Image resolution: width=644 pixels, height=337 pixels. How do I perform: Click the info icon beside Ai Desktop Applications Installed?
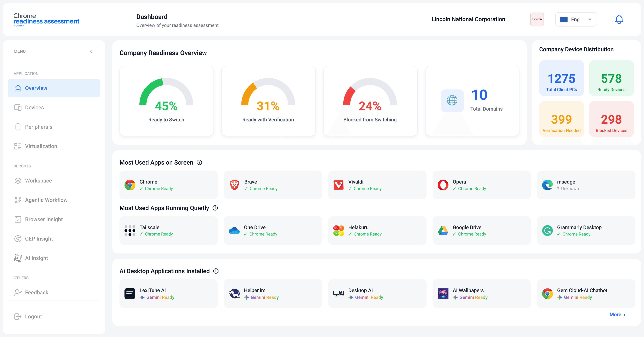tap(216, 271)
